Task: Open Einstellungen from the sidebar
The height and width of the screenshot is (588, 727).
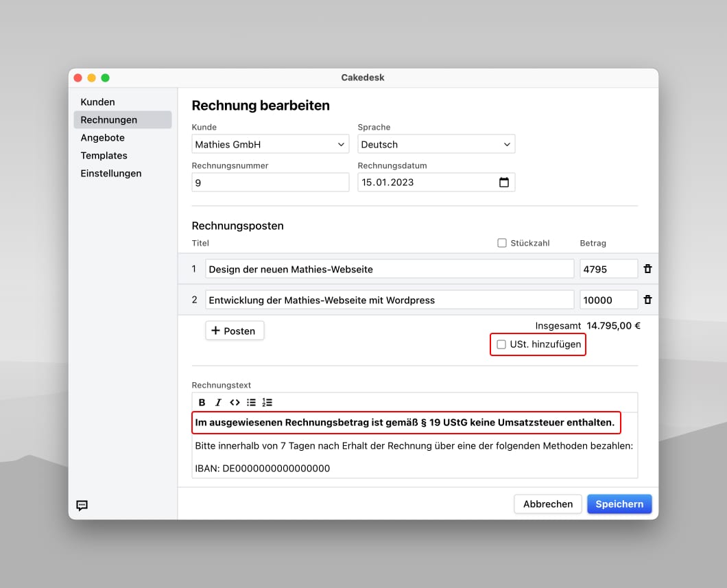Action: tap(110, 174)
